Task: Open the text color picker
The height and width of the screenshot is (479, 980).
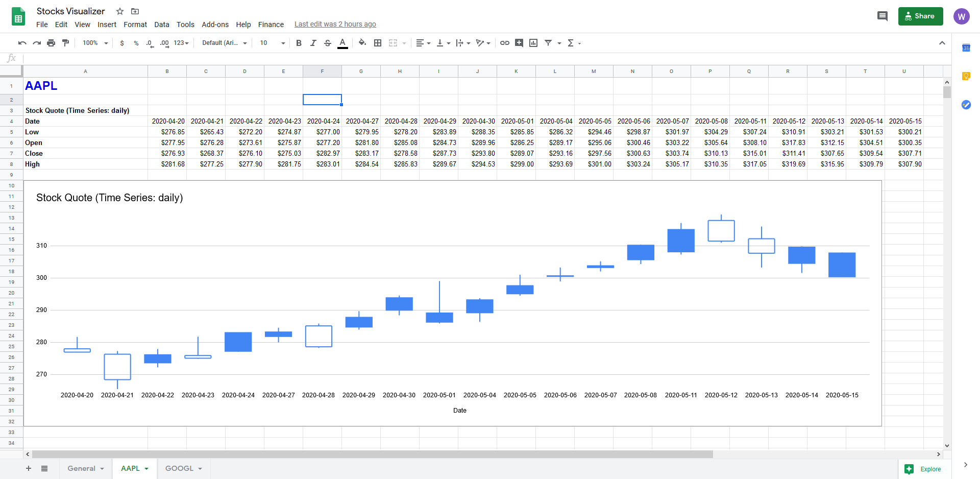Action: coord(342,43)
